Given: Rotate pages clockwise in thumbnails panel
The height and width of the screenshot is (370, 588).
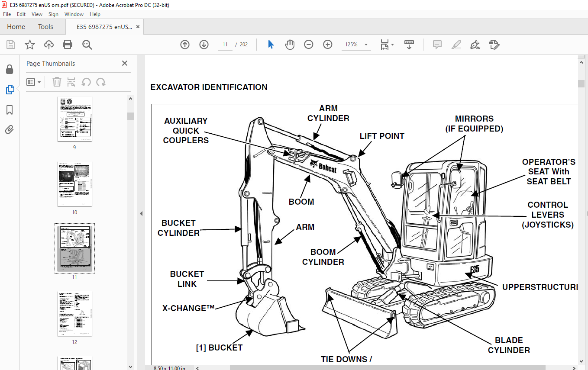Looking at the screenshot, I should tap(101, 82).
